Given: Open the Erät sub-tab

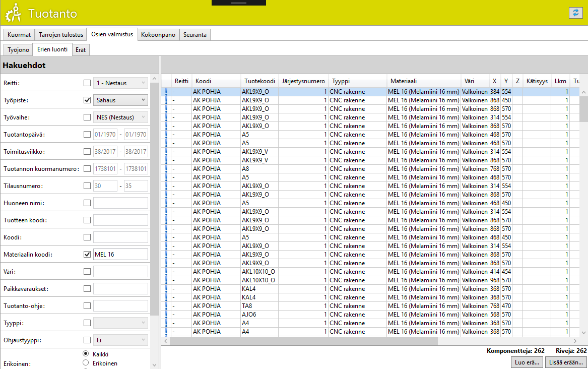Looking at the screenshot, I should click(x=81, y=49).
